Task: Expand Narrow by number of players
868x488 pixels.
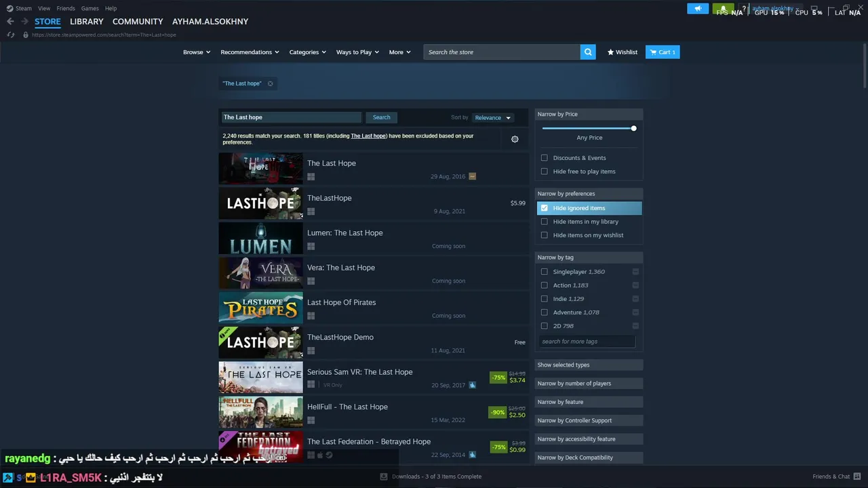Action: 589,384
